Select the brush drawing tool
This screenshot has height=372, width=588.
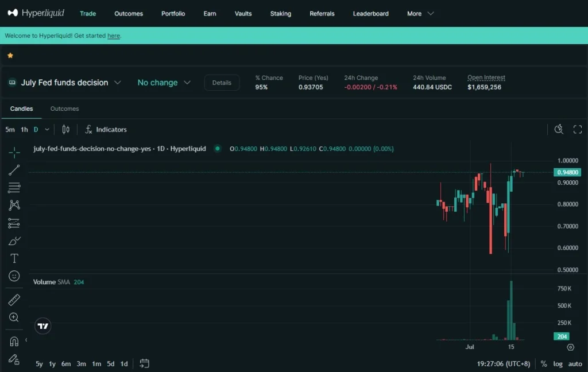point(14,241)
